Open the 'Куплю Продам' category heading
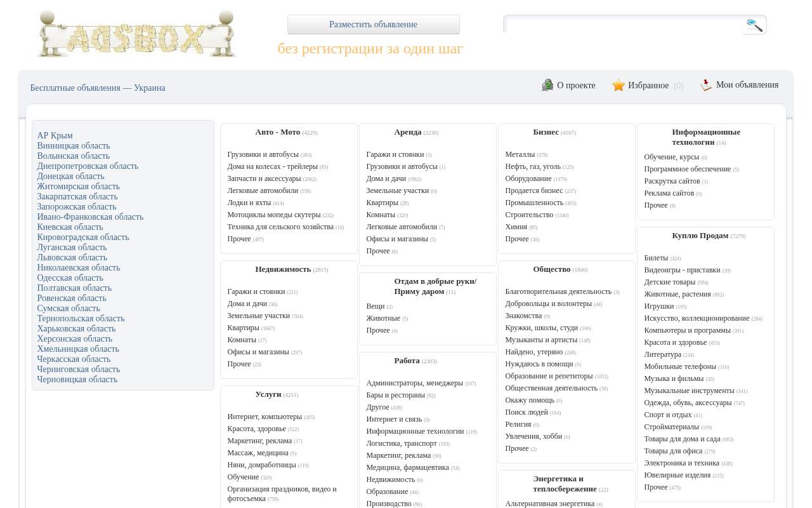812x508 pixels. click(700, 236)
